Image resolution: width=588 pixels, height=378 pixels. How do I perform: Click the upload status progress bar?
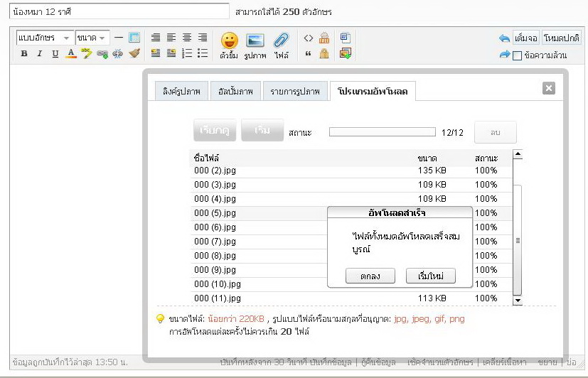click(x=382, y=132)
